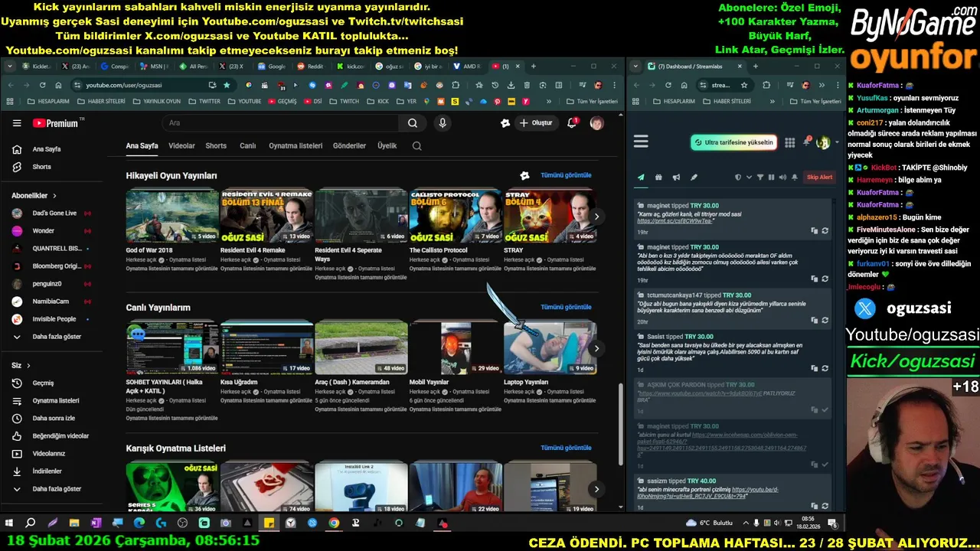This screenshot has height=551, width=980.
Task: Select the pen icon in Streamlabs
Action: [x=694, y=178]
